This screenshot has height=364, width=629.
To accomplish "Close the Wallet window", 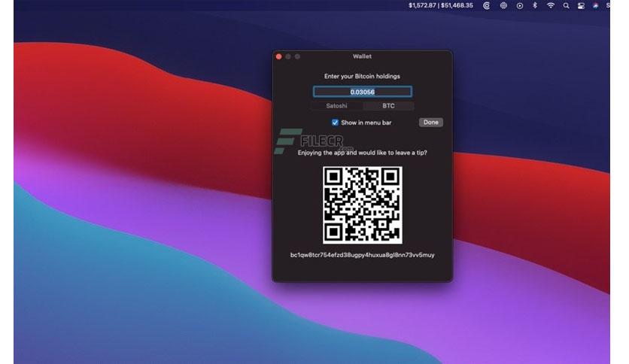I will [x=279, y=56].
